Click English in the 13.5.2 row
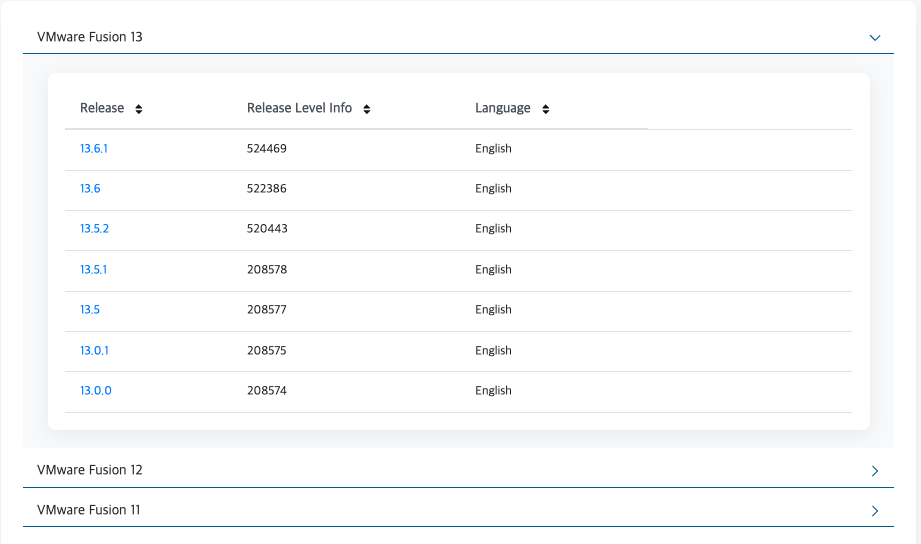921x544 pixels. [x=493, y=229]
